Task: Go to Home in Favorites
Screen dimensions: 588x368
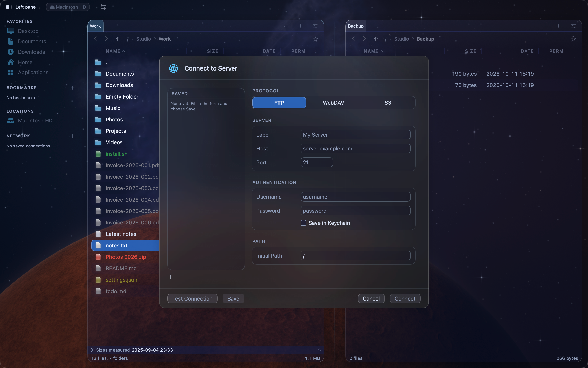Action: [x=25, y=62]
